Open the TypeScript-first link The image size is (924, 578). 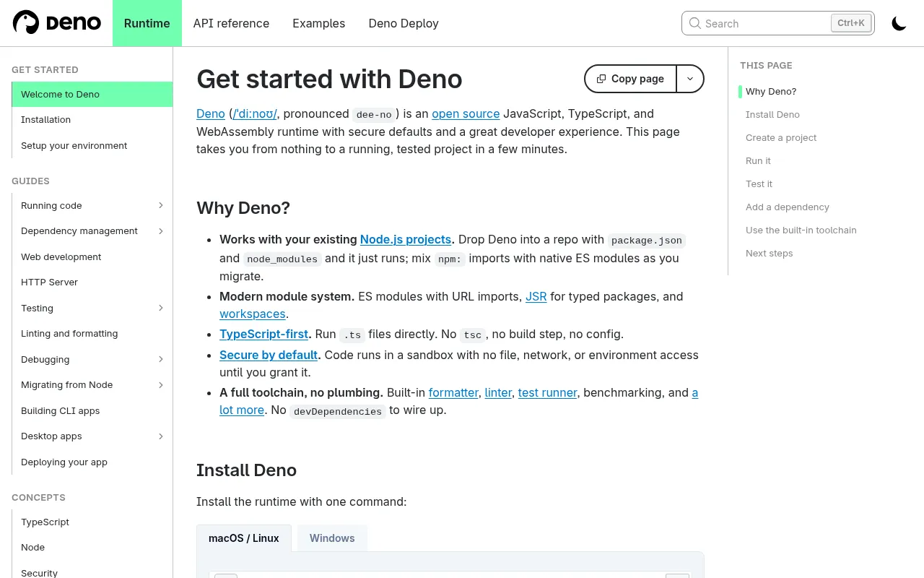(x=263, y=334)
